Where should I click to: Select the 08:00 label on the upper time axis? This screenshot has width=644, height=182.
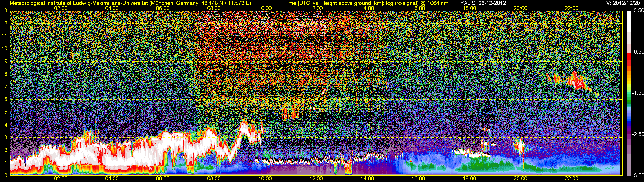click(x=214, y=8)
